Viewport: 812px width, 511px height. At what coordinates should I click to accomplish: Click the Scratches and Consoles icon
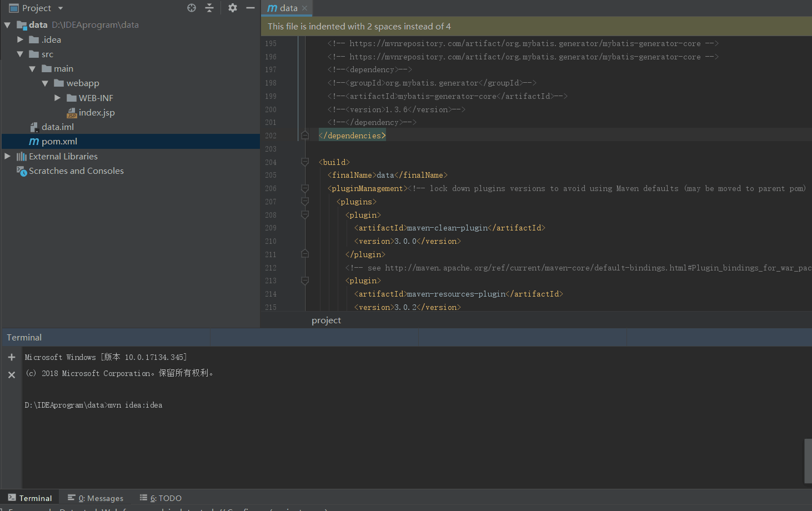tap(22, 171)
